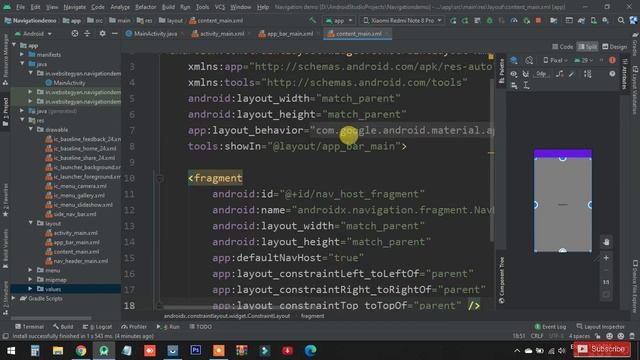640x360 pixels.
Task: Expand the manifests folder
Action: [x=22, y=54]
